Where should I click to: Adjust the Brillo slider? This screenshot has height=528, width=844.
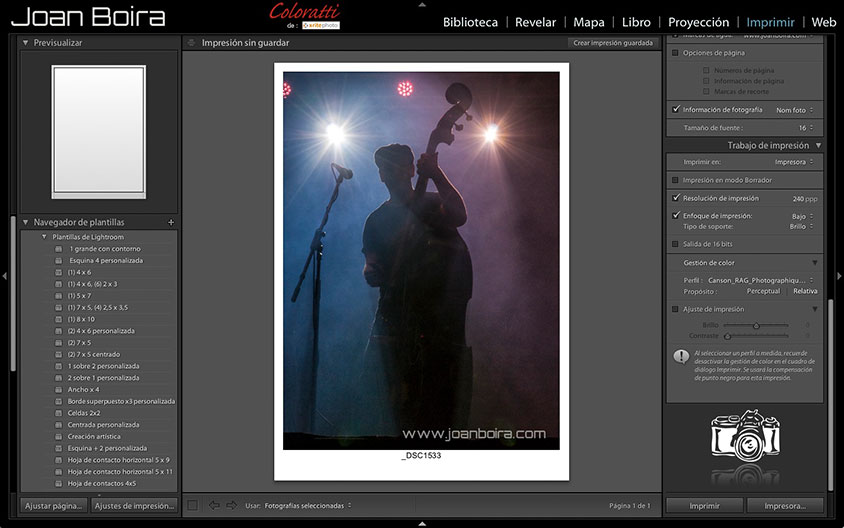pos(756,325)
